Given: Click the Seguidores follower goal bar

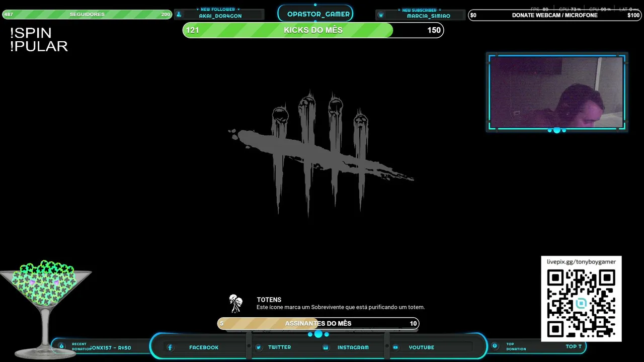Looking at the screenshot, I should 87,15.
